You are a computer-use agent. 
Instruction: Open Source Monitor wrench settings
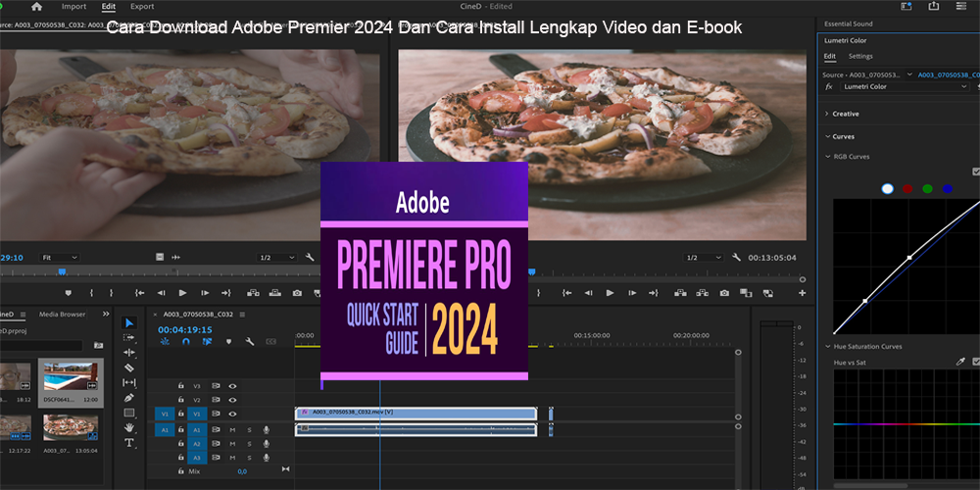click(x=310, y=258)
